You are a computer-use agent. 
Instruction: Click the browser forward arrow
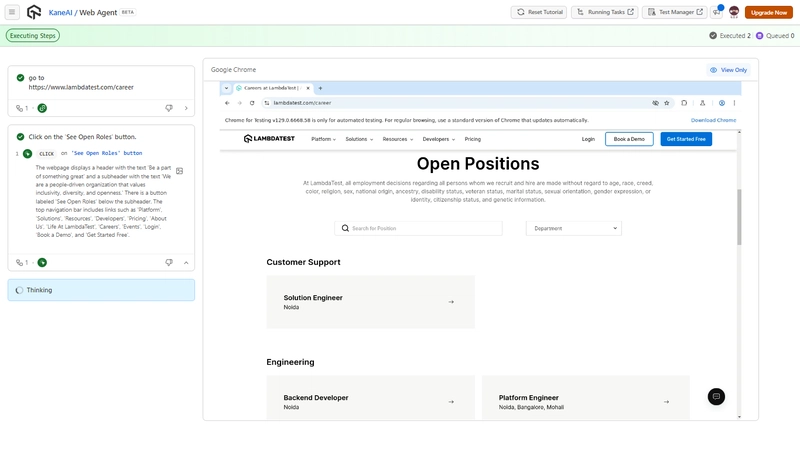(239, 103)
